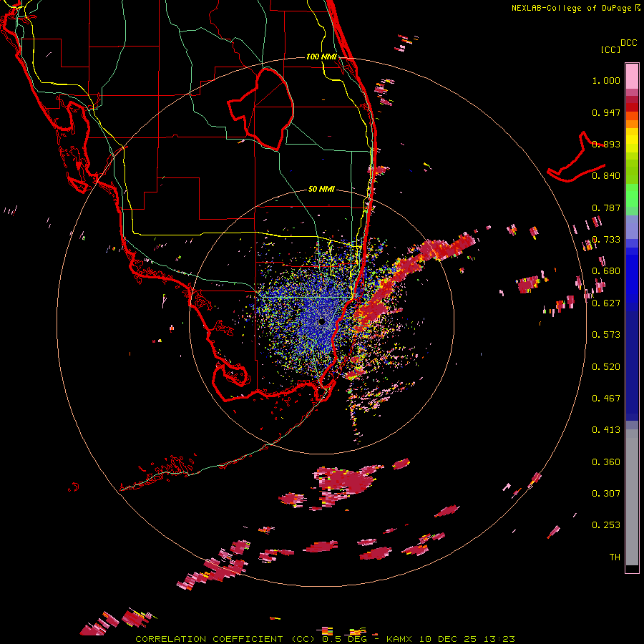The height and width of the screenshot is (644, 644).
Task: Pick the light pink top color scale segment
Action: [x=632, y=76]
